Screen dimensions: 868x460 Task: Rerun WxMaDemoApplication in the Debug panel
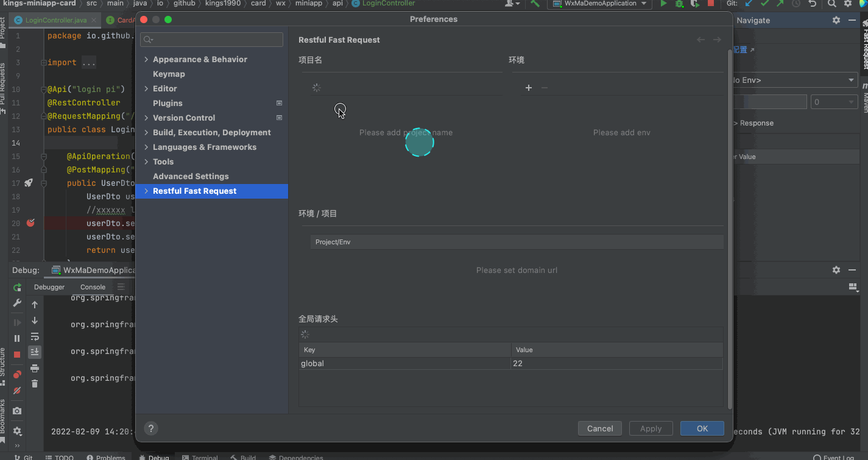17,287
